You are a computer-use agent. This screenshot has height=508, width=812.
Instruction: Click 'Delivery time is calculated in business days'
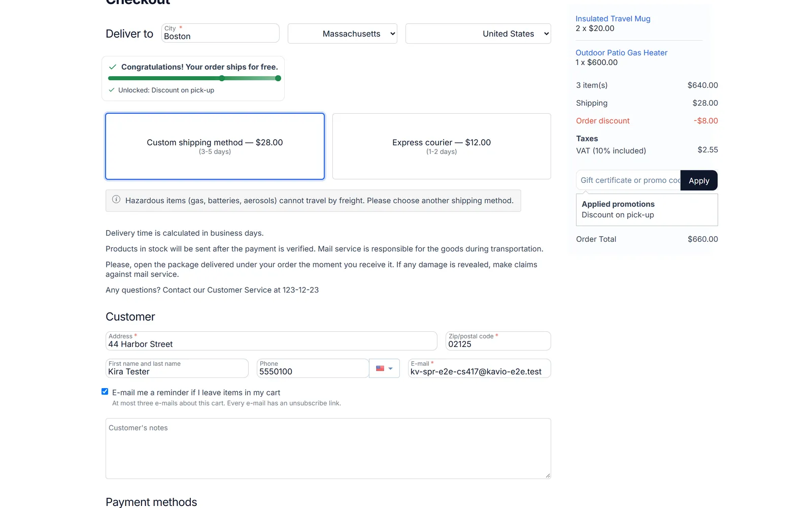(x=184, y=233)
